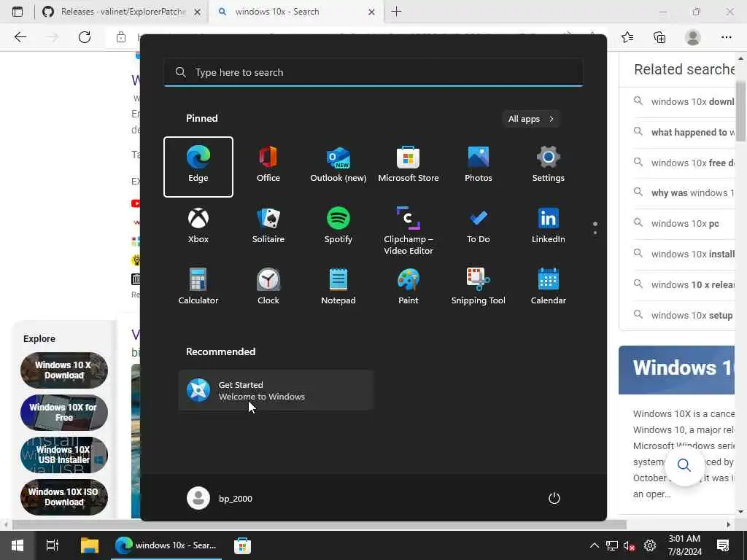Screen dimensions: 747x560
Task: Open the Edge tab actions menu
Action: [x=18, y=12]
